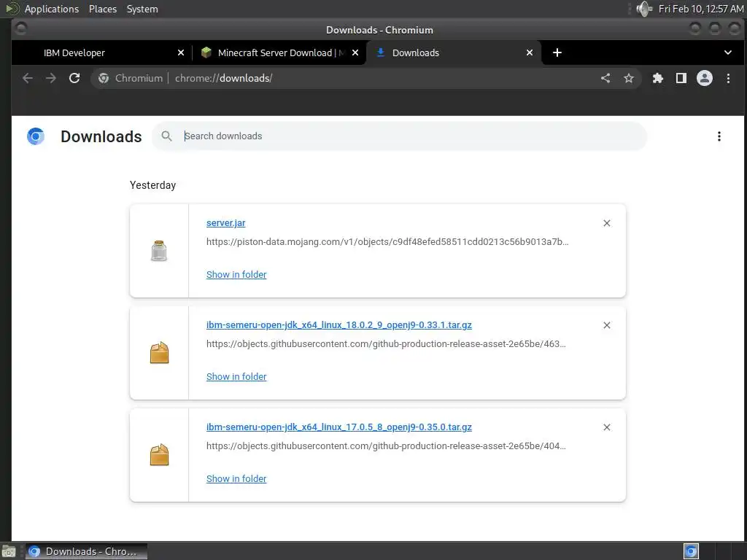Show server.jar in folder

coord(236,274)
